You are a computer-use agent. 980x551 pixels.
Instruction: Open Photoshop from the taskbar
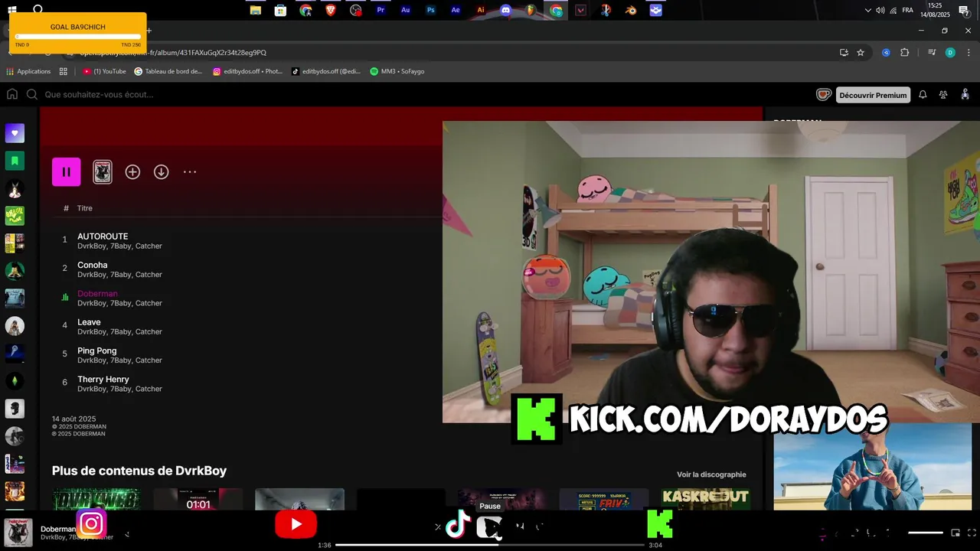tap(431, 10)
